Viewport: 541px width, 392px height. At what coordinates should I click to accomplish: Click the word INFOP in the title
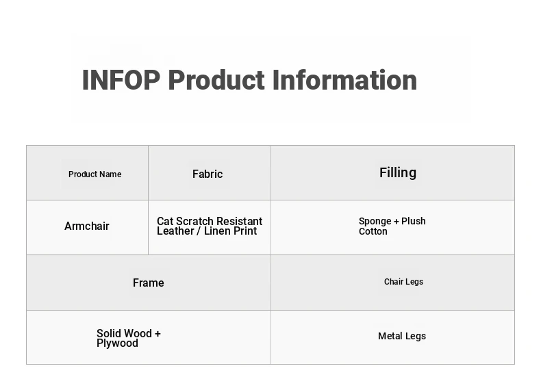point(121,80)
